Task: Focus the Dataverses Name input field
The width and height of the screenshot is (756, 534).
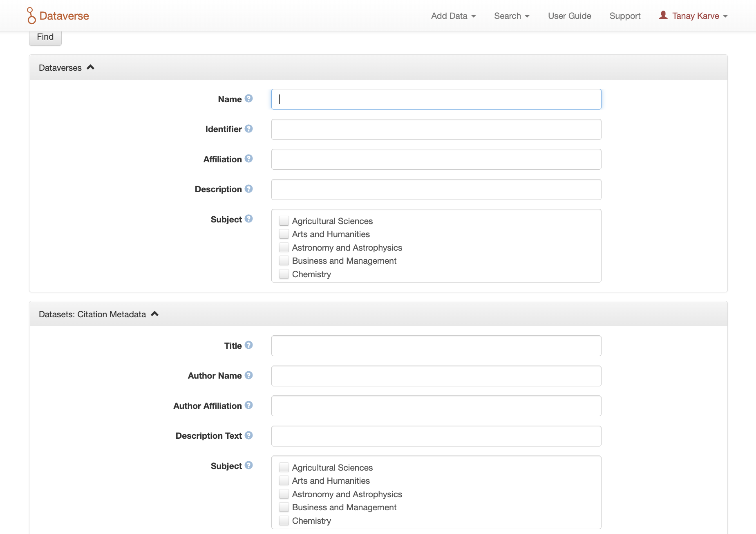Action: 436,99
